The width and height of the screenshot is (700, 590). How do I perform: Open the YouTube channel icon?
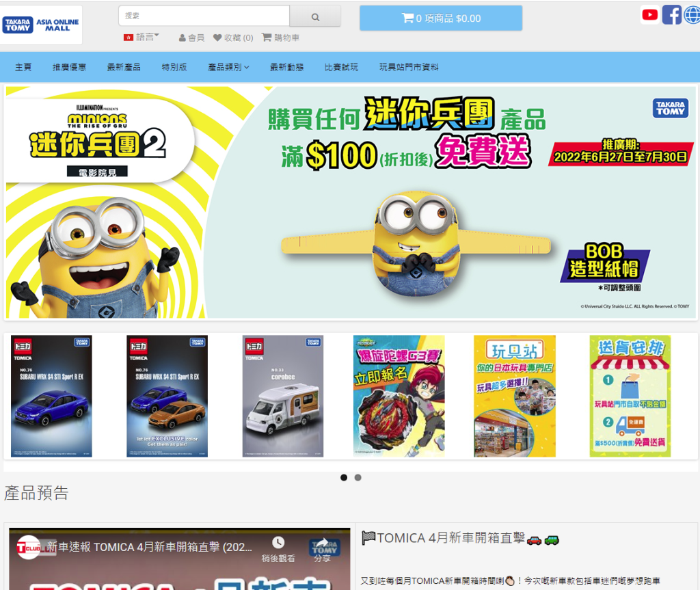pos(649,15)
